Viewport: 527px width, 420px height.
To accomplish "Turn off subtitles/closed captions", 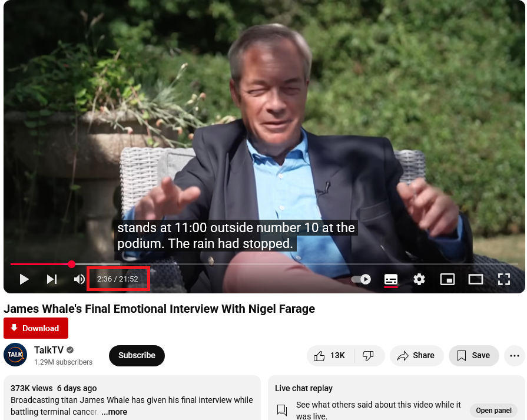I will point(391,279).
